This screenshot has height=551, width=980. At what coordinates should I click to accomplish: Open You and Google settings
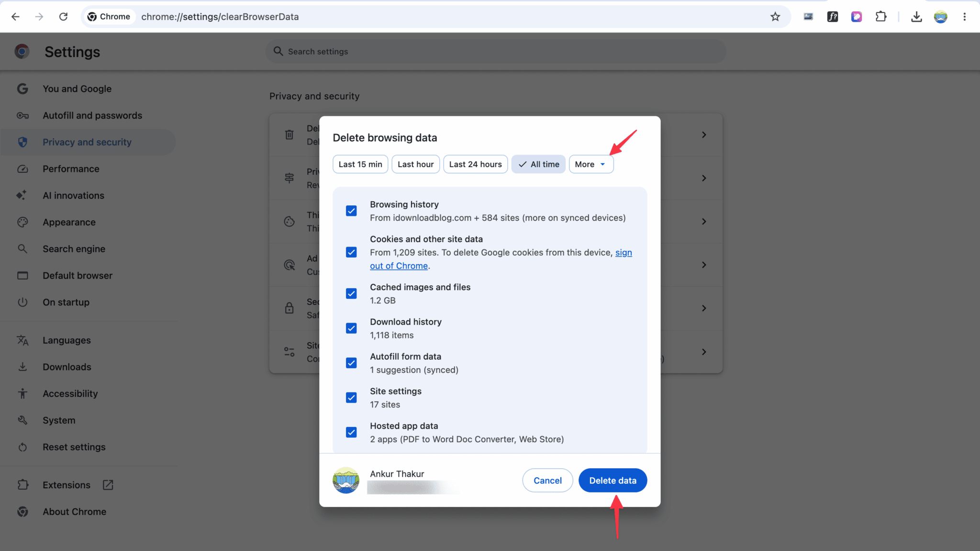tap(77, 89)
